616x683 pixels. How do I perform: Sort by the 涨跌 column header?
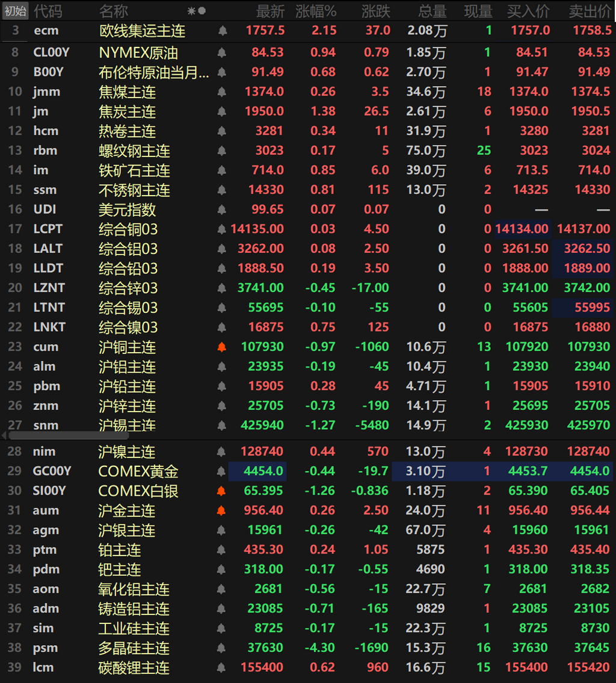(376, 11)
